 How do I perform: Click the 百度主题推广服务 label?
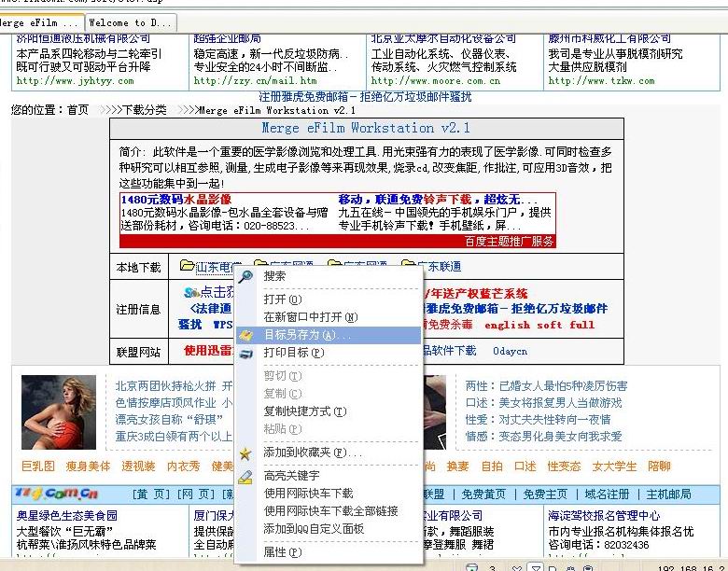(510, 242)
